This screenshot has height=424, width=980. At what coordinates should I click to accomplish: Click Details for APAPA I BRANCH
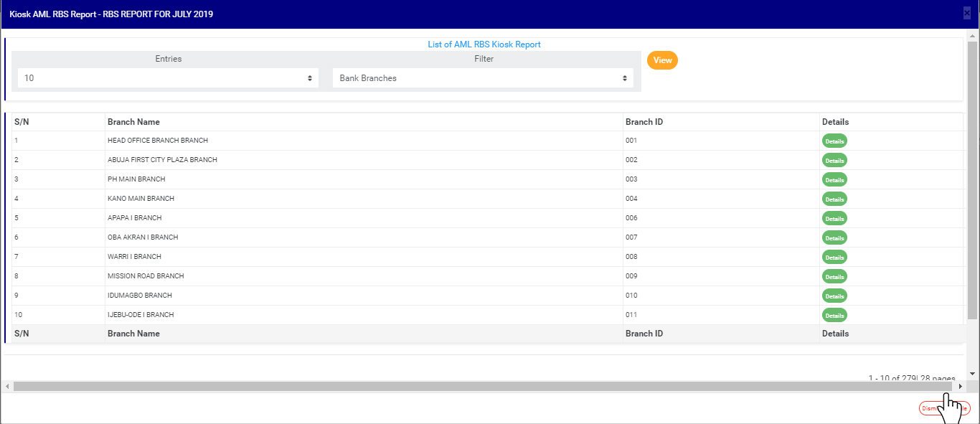834,219
